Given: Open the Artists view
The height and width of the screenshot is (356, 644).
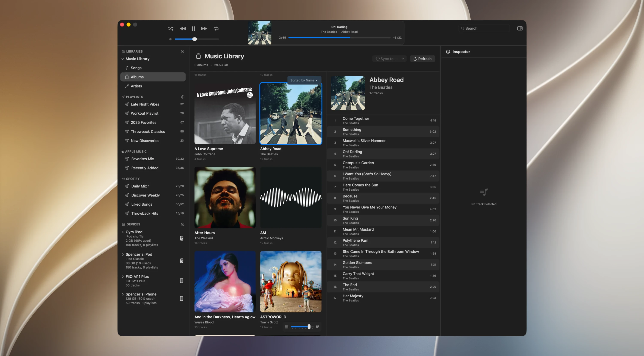Looking at the screenshot, I should point(153,86).
